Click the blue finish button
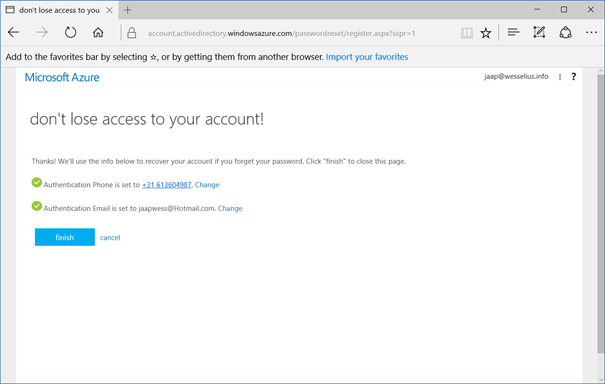 [65, 237]
